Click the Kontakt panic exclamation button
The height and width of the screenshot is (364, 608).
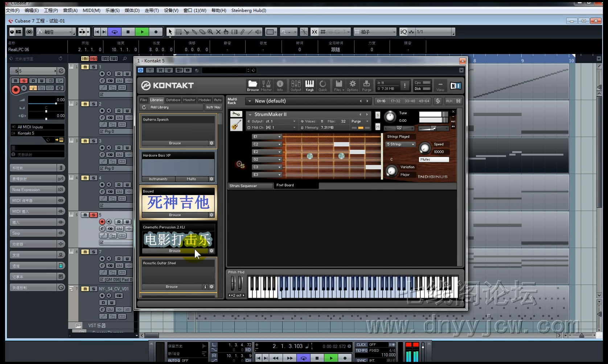[404, 86]
